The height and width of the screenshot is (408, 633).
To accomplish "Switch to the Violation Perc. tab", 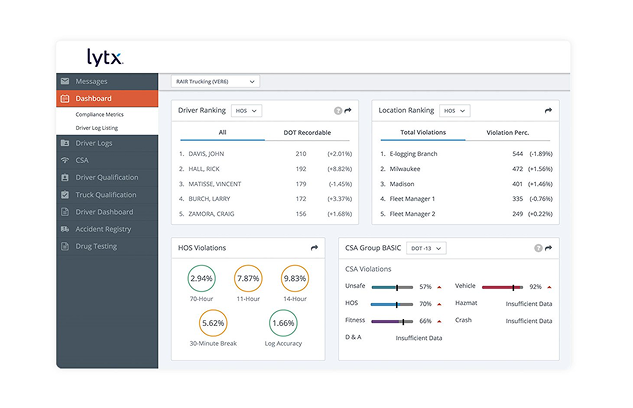I will 508,132.
